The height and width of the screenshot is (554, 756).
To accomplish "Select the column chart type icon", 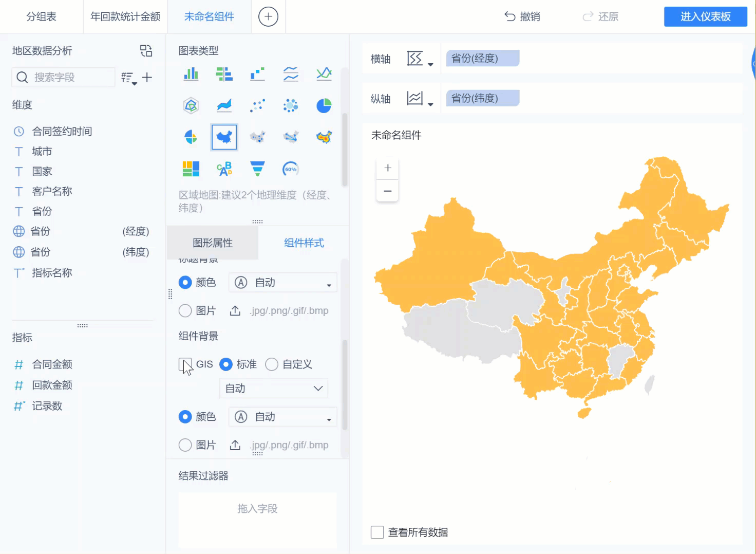I will pyautogui.click(x=191, y=74).
